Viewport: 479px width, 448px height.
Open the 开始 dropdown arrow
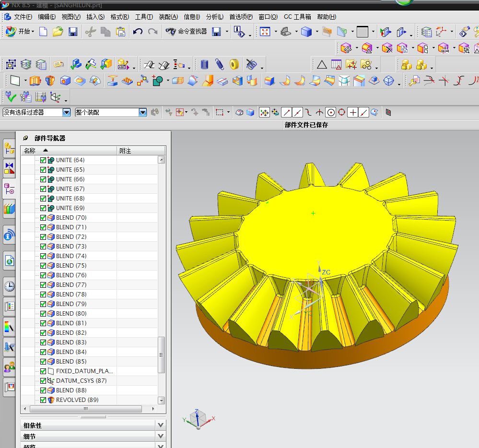point(33,32)
